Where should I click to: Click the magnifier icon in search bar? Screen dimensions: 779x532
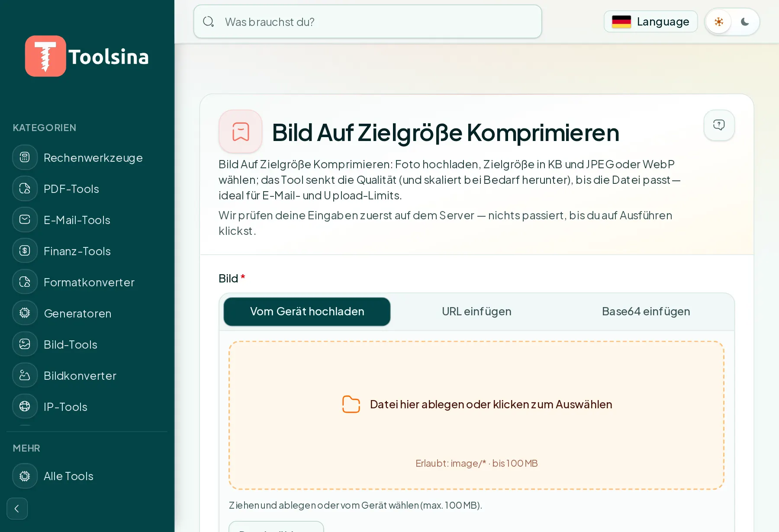click(x=209, y=22)
